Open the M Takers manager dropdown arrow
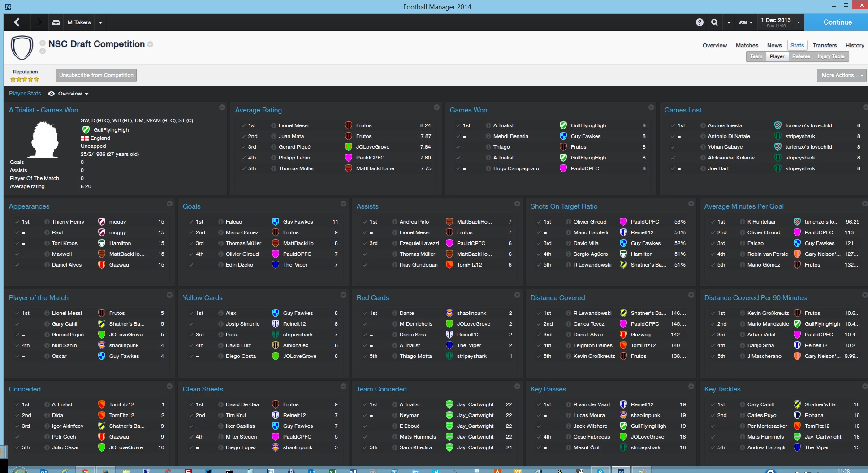The height and width of the screenshot is (473, 868). tap(100, 22)
